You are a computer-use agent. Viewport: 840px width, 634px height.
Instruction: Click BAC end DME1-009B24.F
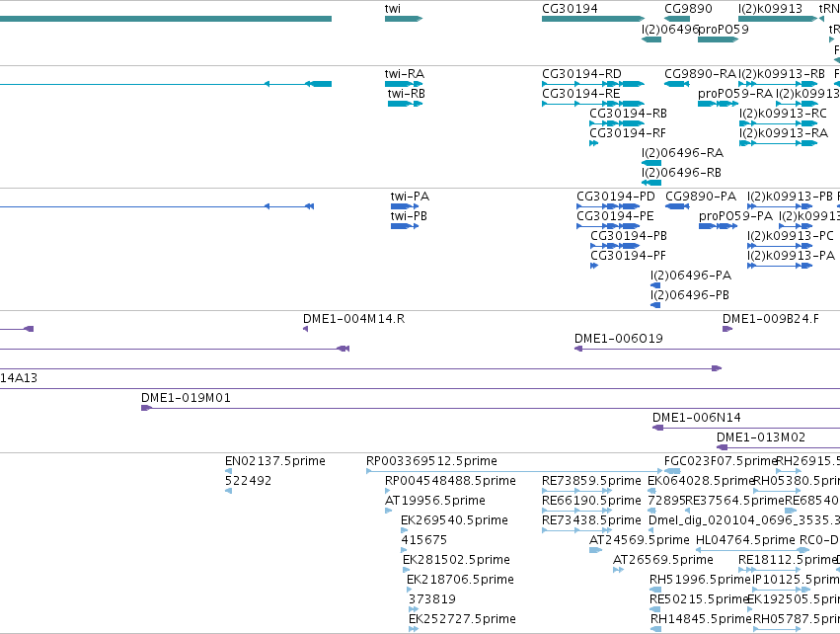tap(726, 329)
